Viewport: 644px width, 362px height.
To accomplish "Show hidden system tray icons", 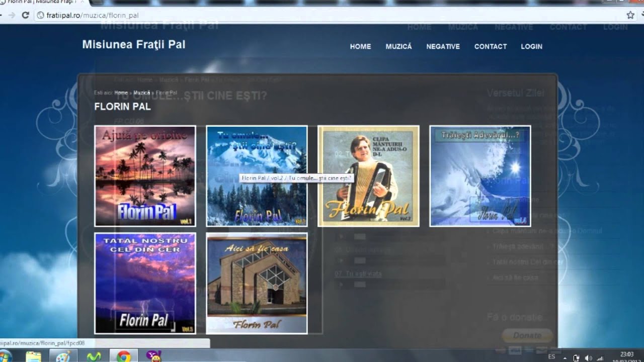I will point(565,358).
